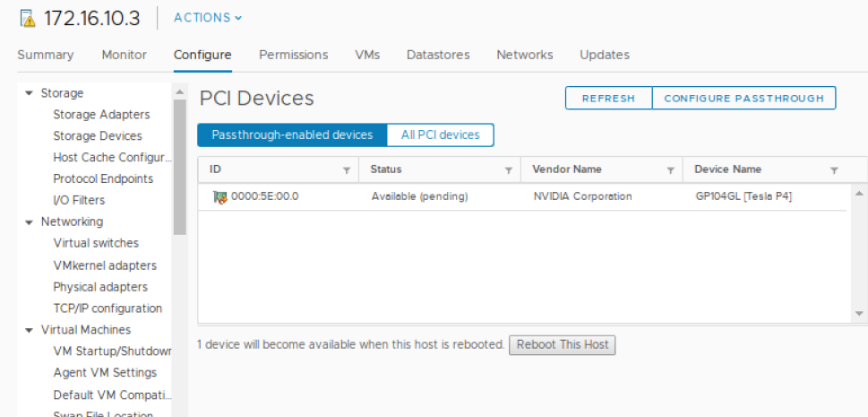Collapse the Virtual Machines tree section
Image resolution: width=868 pixels, height=417 pixels.
30,330
